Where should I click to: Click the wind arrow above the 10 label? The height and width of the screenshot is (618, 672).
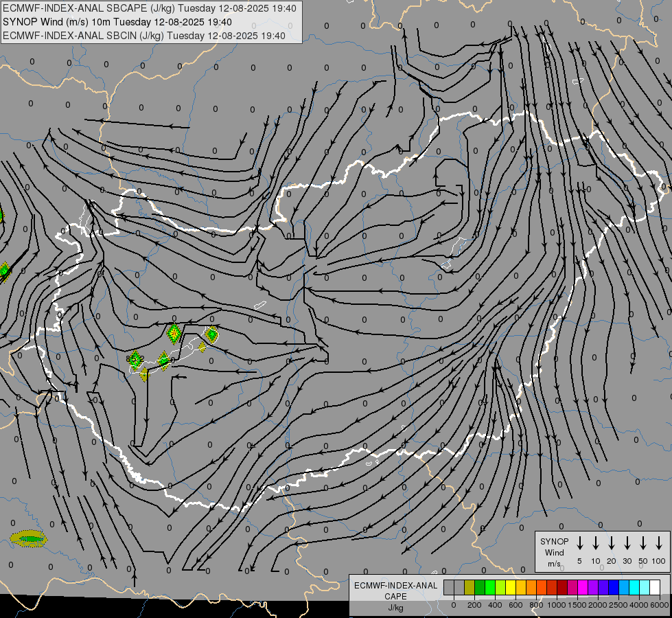pyautogui.click(x=595, y=543)
